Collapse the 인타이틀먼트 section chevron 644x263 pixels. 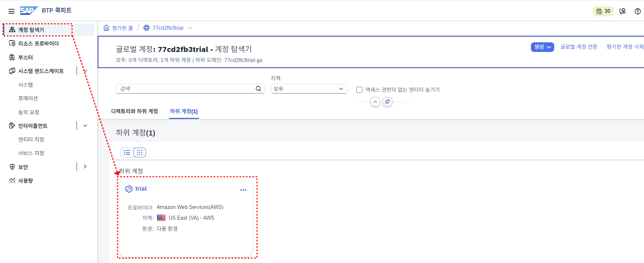(x=85, y=126)
